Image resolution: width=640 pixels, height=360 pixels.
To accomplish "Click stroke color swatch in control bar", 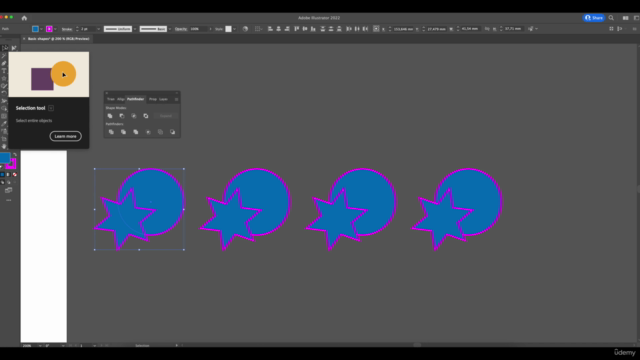I will 49,29.
